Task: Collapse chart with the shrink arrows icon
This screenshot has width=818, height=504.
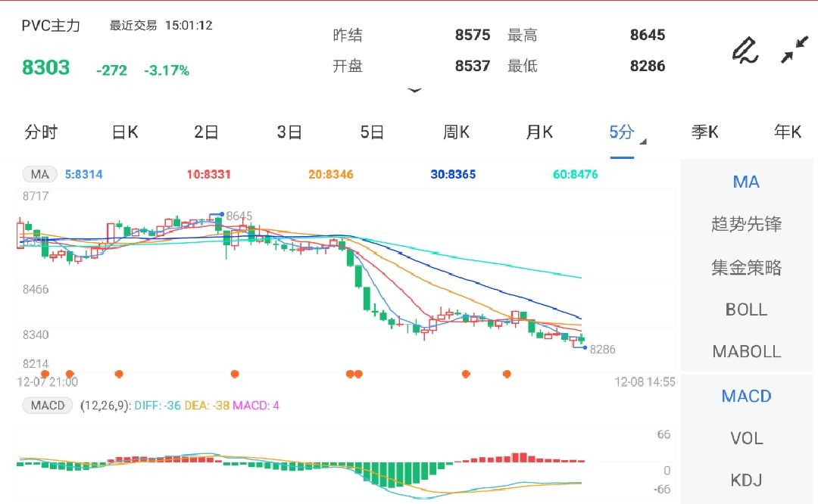Action: pos(795,49)
